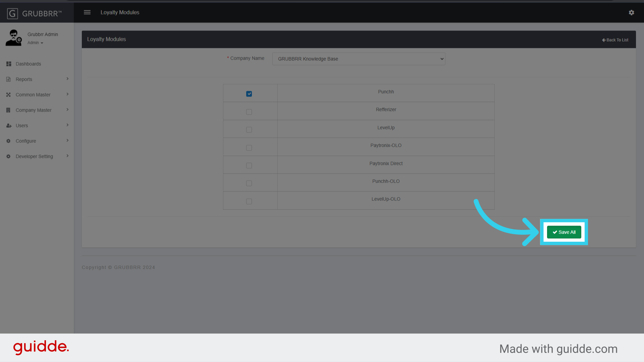Click the Configure gear icon

[x=8, y=141]
